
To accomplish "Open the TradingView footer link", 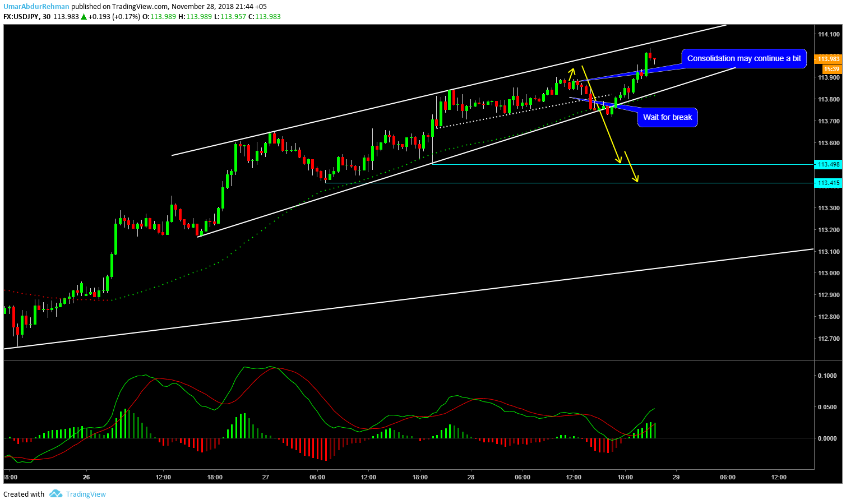I will coord(86,494).
